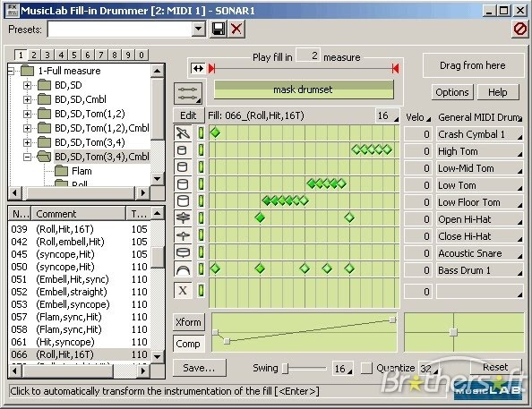Expand the BD,SD folder
Screen dimensions: 532x409
coord(27,85)
